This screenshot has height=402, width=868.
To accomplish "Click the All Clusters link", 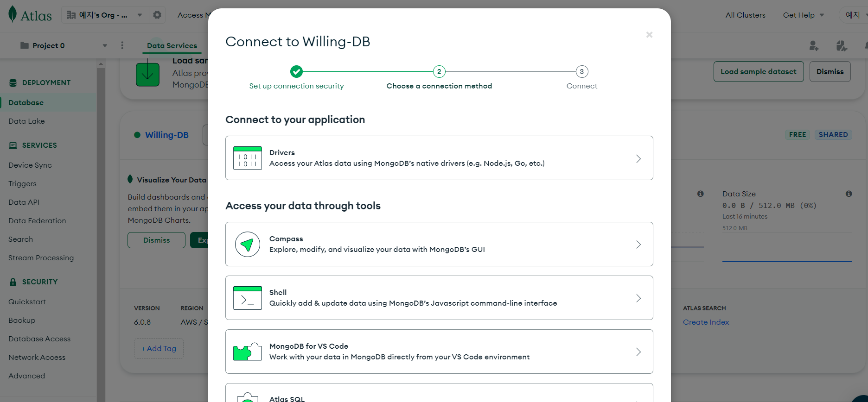I will point(746,15).
